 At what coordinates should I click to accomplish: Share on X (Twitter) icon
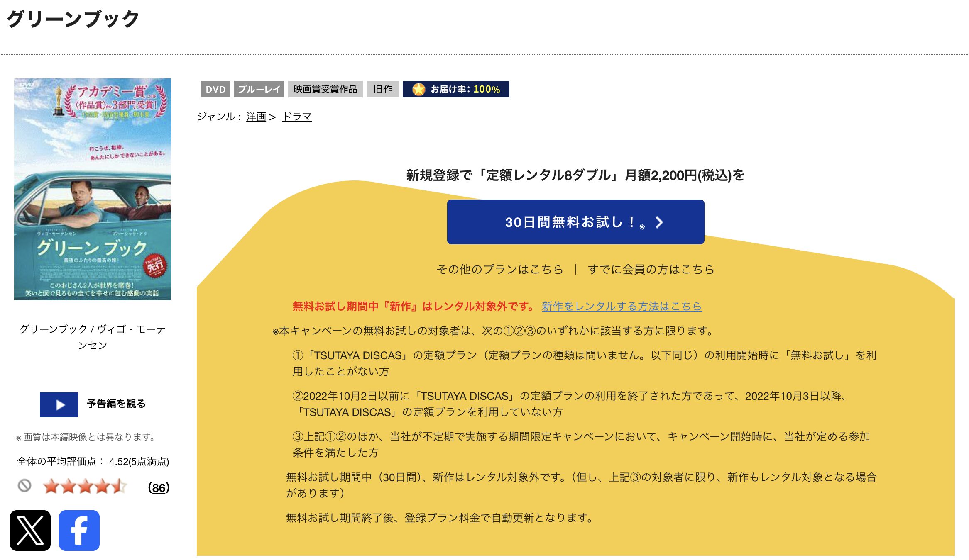coord(30,530)
